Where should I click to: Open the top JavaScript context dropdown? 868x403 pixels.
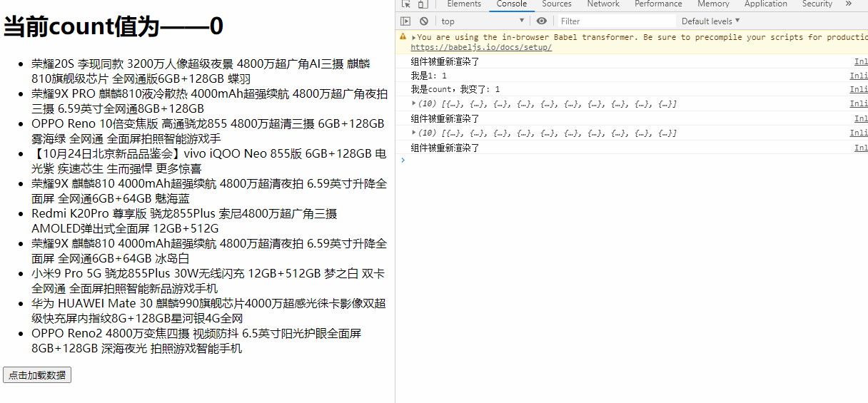click(483, 21)
